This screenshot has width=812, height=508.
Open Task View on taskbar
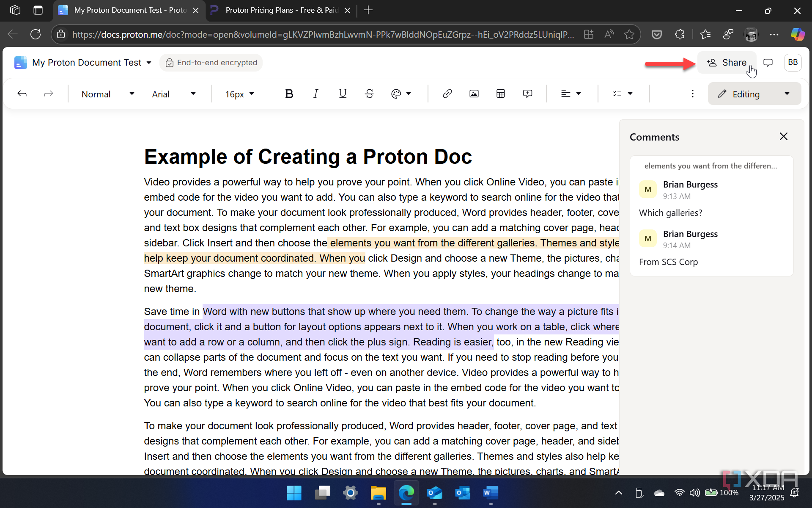point(322,493)
